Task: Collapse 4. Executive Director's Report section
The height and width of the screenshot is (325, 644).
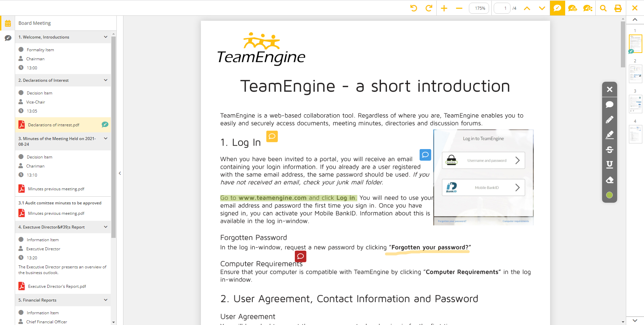Action: pyautogui.click(x=106, y=227)
